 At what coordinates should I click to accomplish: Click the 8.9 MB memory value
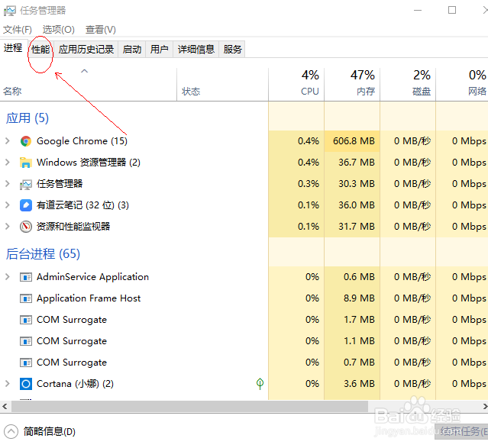[x=359, y=298]
